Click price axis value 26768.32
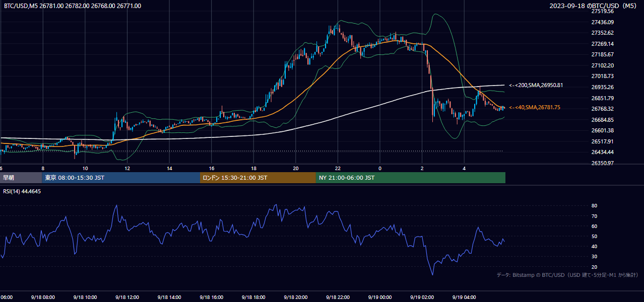Image resolution: width=644 pixels, height=302 pixels. point(602,109)
